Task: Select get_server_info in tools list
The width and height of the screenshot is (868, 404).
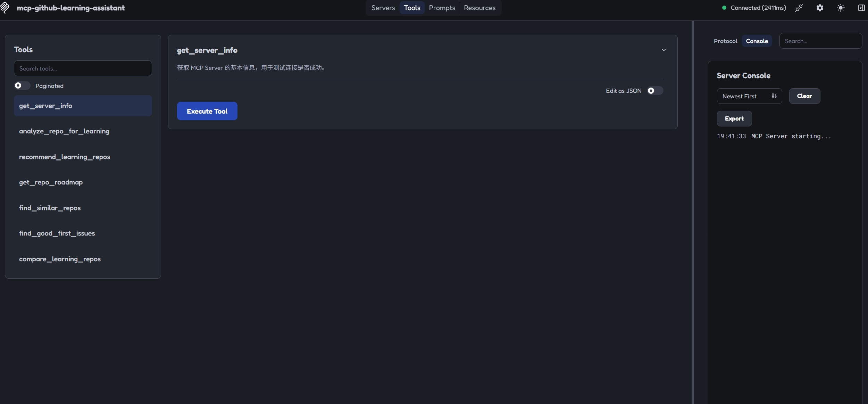Action: point(83,106)
